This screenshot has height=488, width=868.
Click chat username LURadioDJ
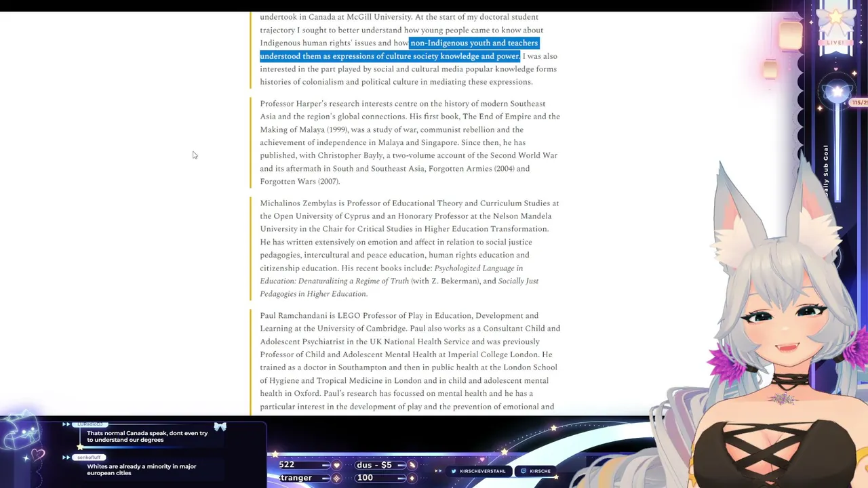point(90,424)
